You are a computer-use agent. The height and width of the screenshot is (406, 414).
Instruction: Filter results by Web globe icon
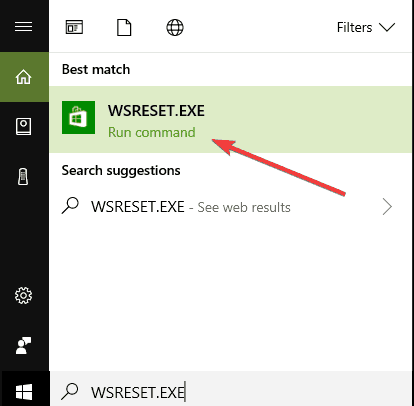(175, 27)
